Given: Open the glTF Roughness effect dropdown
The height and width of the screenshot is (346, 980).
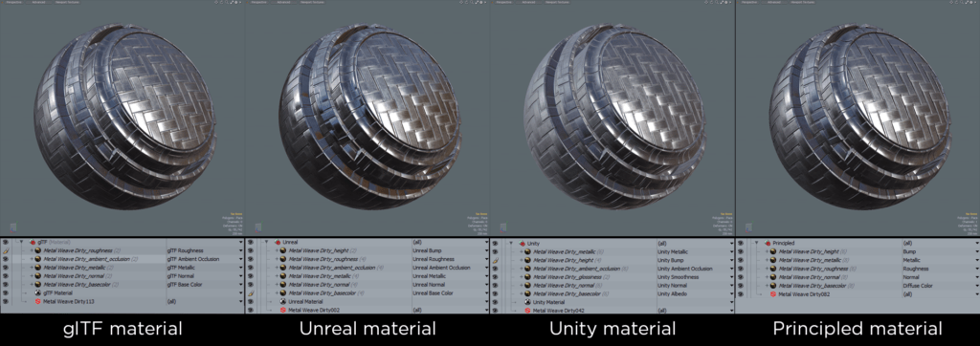Looking at the screenshot, I should click(241, 250).
